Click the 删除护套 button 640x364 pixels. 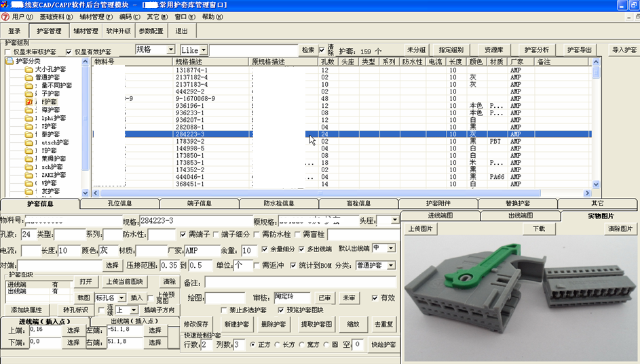tap(274, 325)
